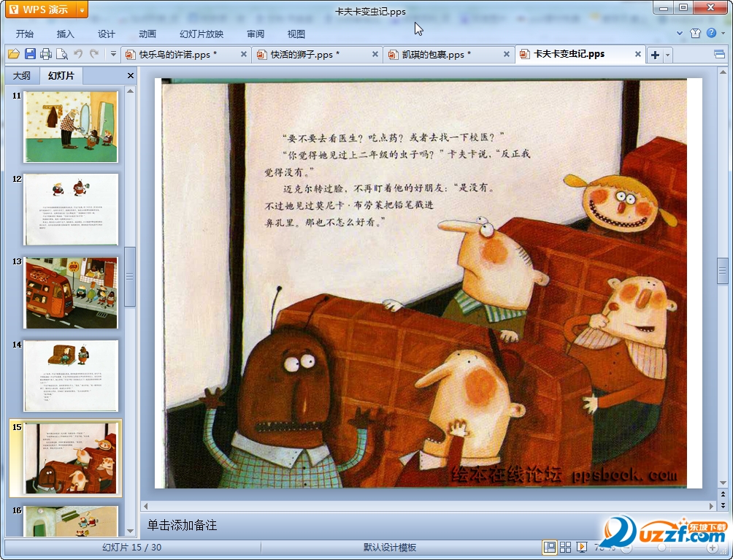Switch to normal view in the status bar
Image resolution: width=733 pixels, height=560 pixels.
(x=549, y=548)
